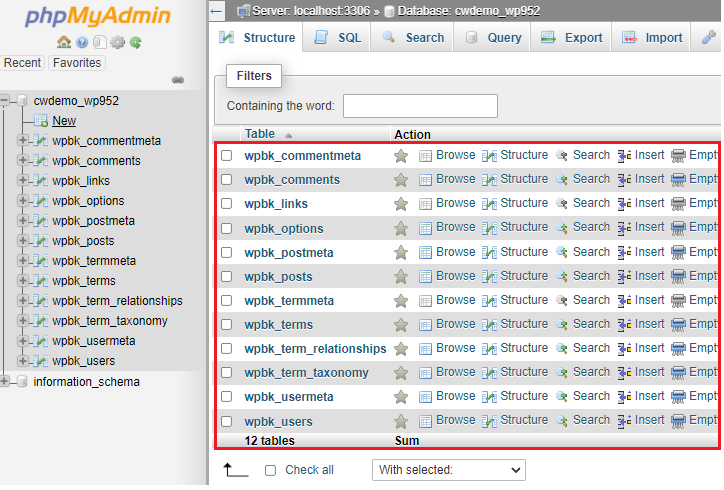Select the wpbk_usermeta row checkbox

226,397
